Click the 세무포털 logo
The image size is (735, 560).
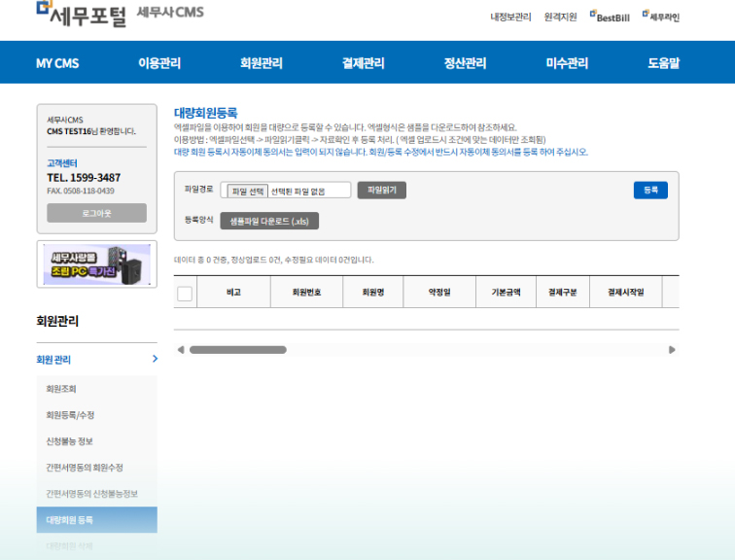[x=82, y=14]
